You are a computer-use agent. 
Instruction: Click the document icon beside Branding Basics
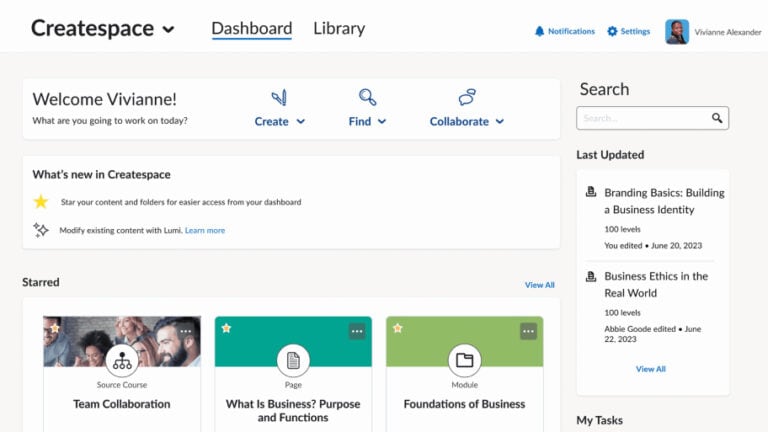(x=591, y=192)
